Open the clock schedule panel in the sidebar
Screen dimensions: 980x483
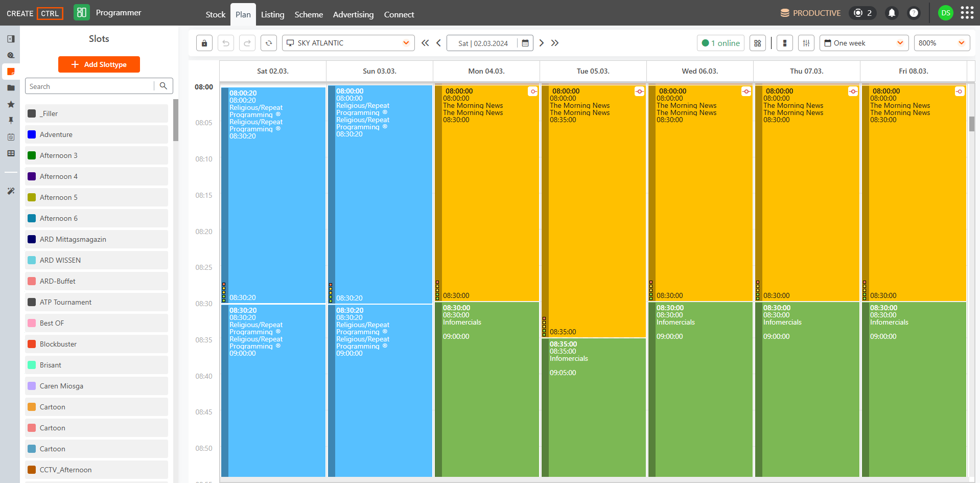(11, 137)
